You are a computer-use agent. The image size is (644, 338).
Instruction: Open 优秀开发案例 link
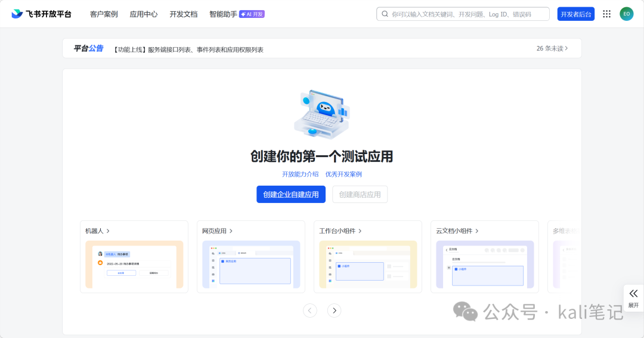[x=344, y=174]
